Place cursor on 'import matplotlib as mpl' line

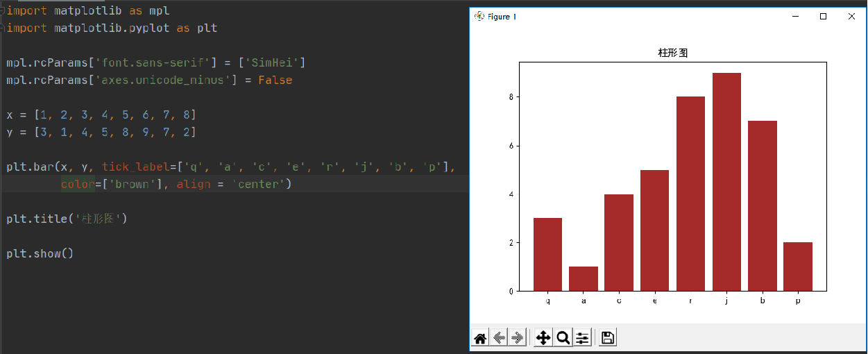coord(87,11)
